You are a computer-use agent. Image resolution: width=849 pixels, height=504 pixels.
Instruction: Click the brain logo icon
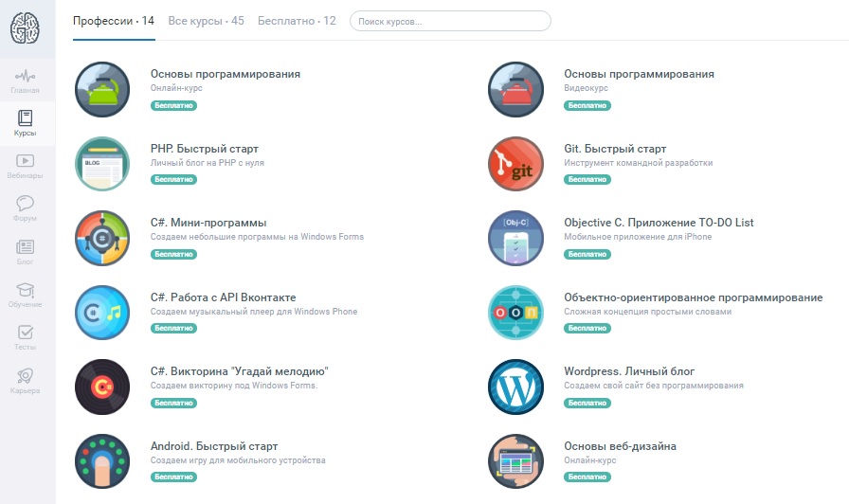click(x=27, y=27)
